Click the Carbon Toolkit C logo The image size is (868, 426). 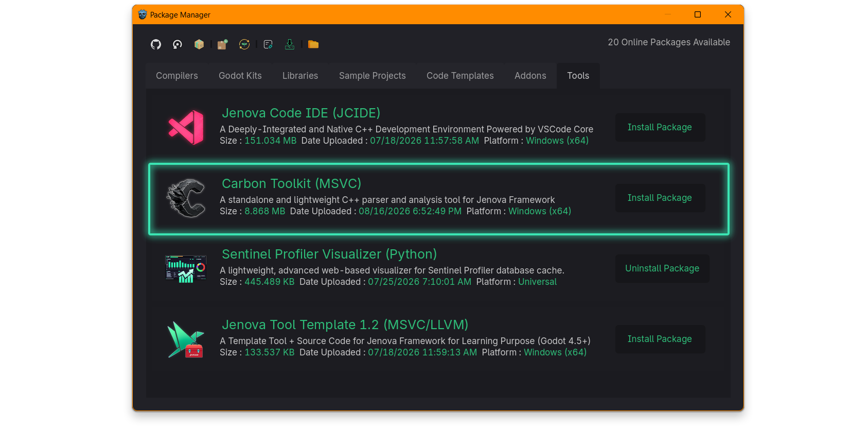pos(186,198)
